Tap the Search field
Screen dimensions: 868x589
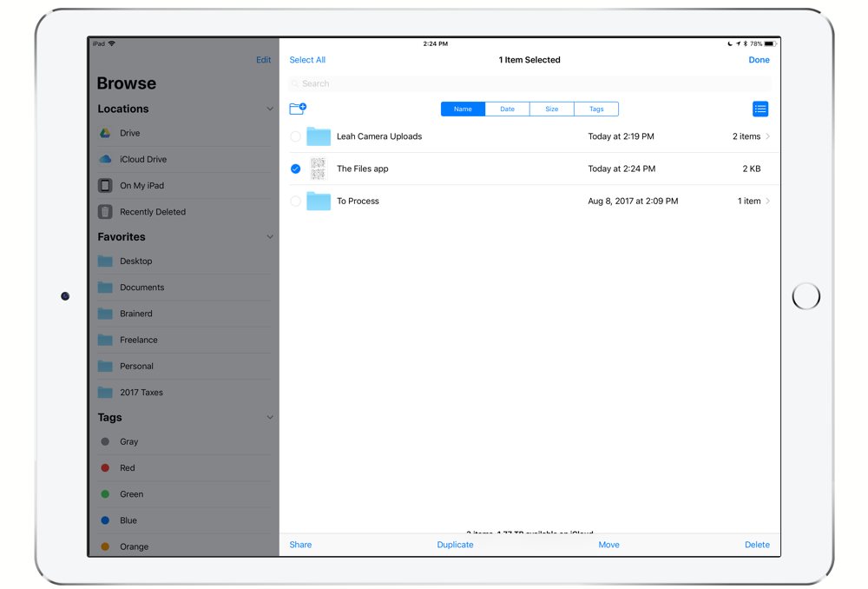pyautogui.click(x=529, y=84)
